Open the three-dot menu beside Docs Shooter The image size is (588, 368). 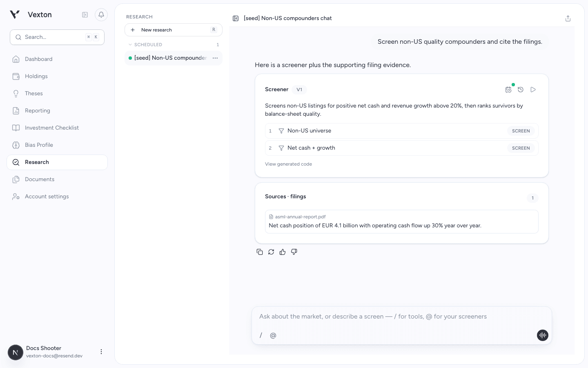(101, 352)
